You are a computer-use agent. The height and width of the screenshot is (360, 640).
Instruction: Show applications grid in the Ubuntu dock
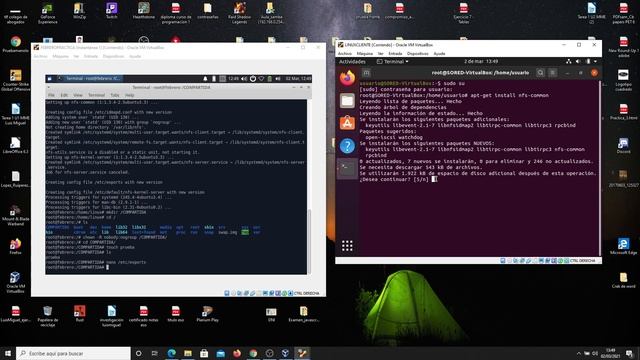click(x=347, y=246)
